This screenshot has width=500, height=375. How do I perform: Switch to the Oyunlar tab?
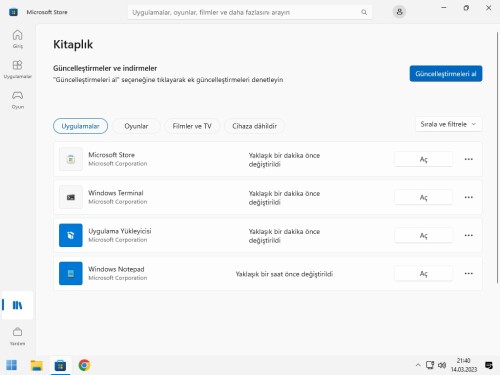point(136,126)
